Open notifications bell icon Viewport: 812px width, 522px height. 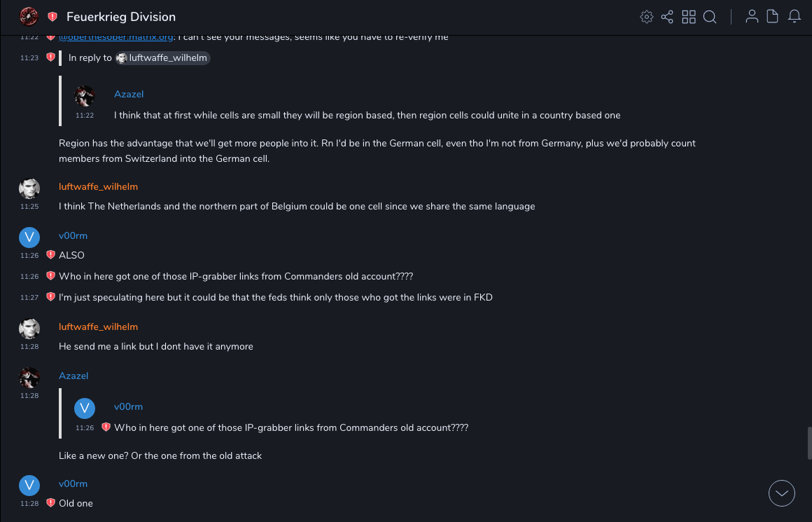tap(794, 17)
